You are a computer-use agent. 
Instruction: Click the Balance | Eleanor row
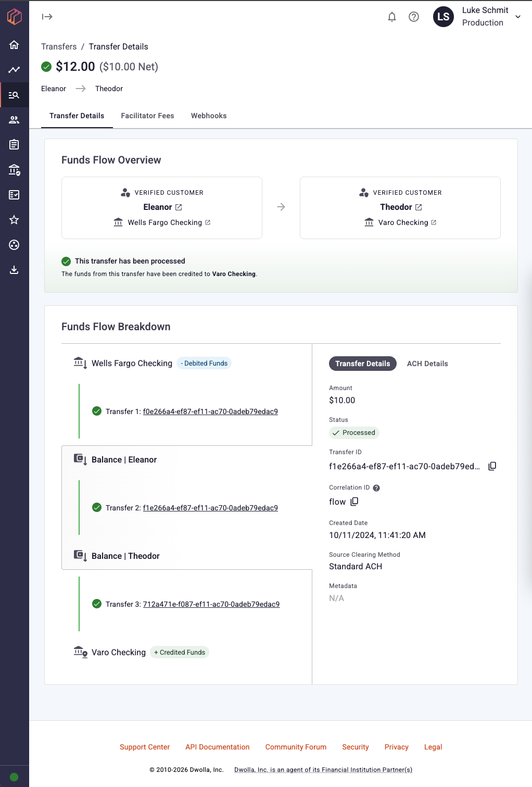124,459
